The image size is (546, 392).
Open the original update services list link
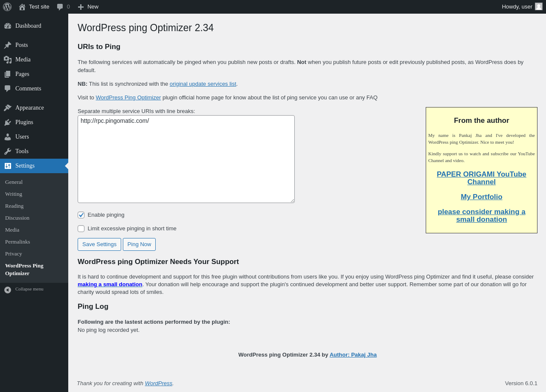point(203,84)
